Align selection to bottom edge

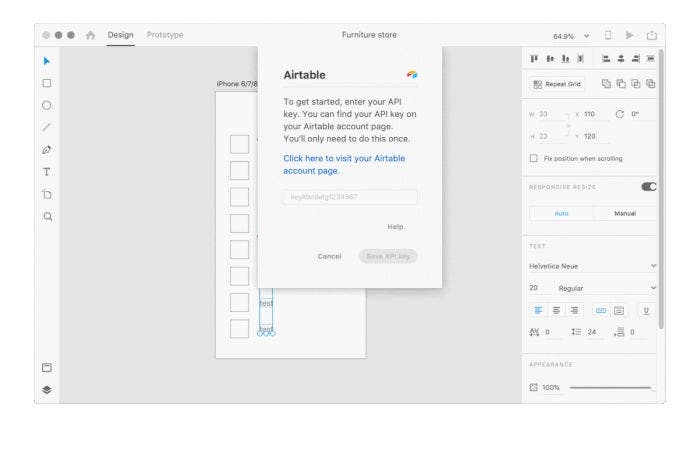point(566,58)
